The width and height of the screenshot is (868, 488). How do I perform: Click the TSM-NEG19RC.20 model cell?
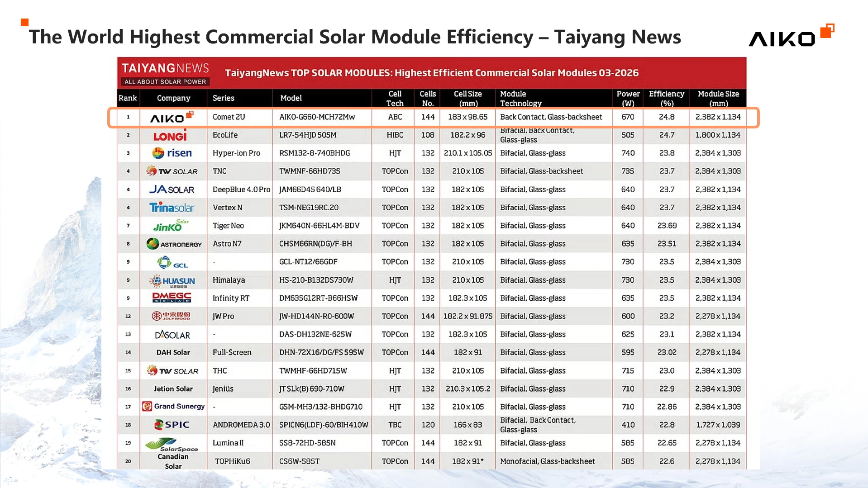tap(309, 208)
